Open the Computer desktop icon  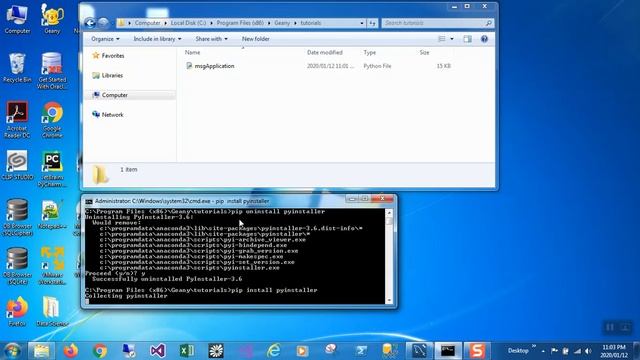pos(17,19)
